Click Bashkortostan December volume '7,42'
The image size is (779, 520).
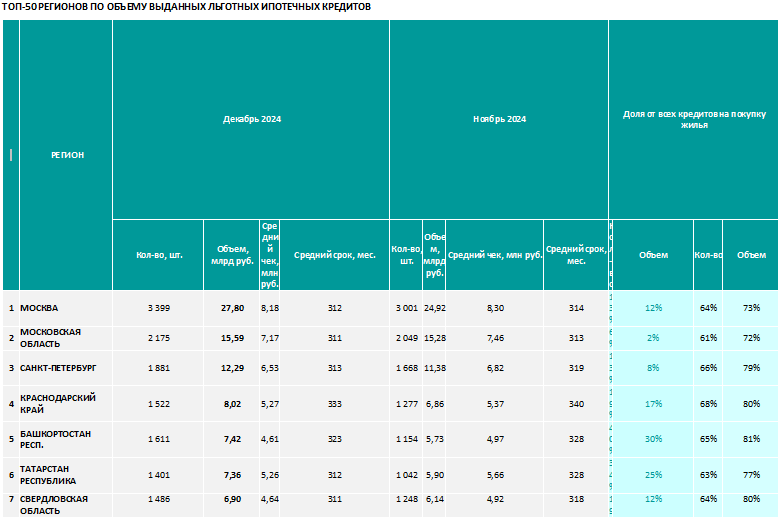point(233,440)
